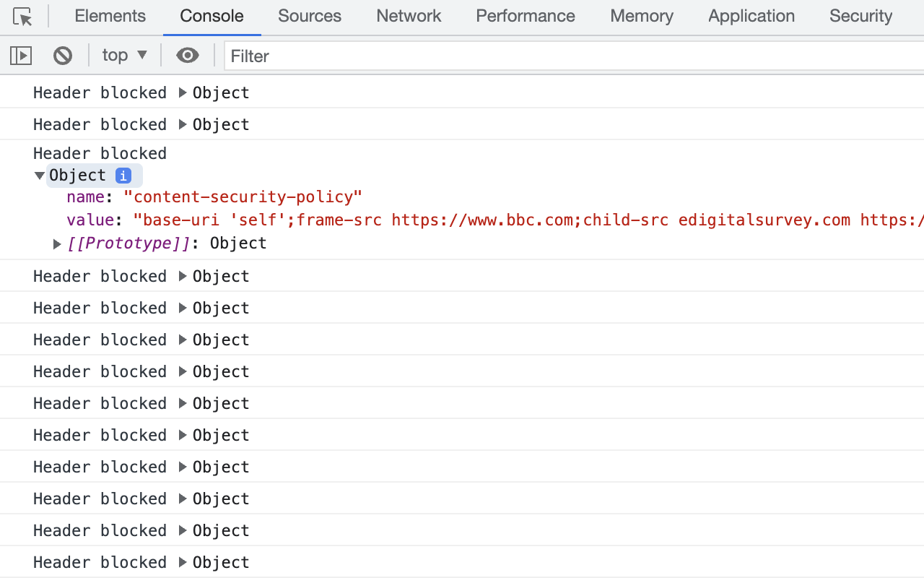Click the inspect element picker icon
Viewport: 924px width, 578px height.
click(x=22, y=17)
